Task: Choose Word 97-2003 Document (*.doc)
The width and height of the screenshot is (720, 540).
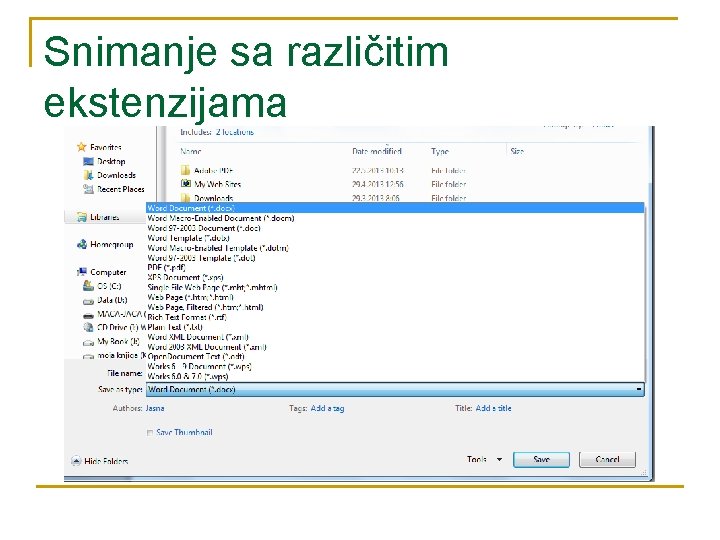Action: [395, 228]
